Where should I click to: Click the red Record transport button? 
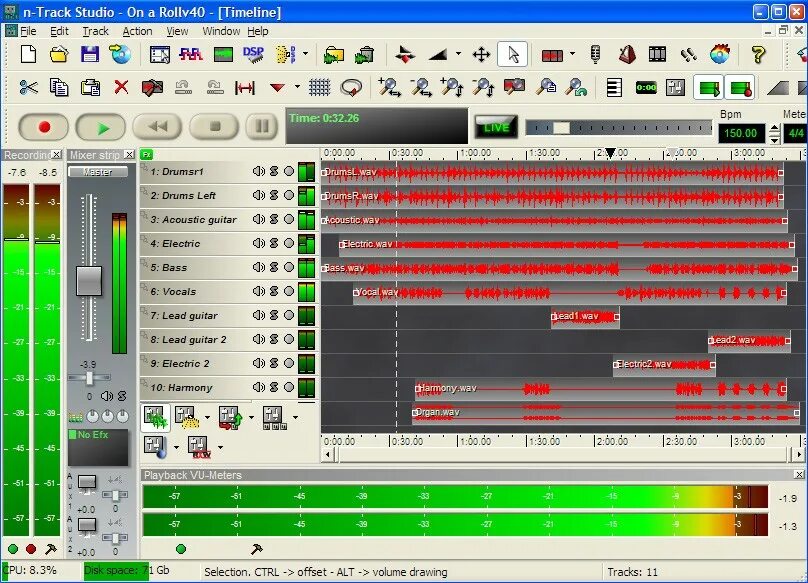44,127
